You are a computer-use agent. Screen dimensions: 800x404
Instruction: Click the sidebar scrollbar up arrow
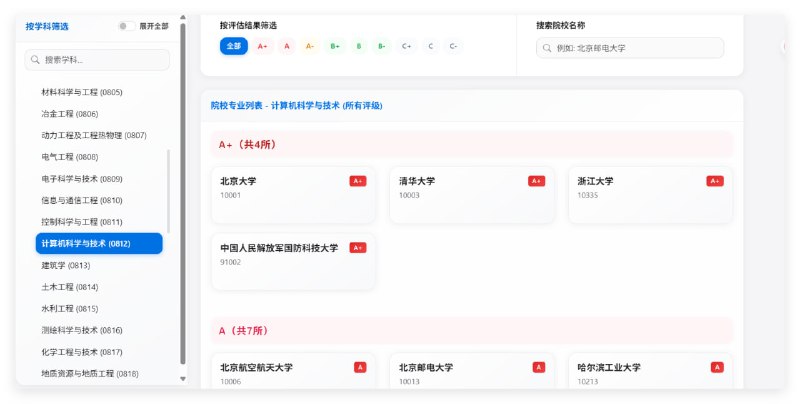coord(183,18)
